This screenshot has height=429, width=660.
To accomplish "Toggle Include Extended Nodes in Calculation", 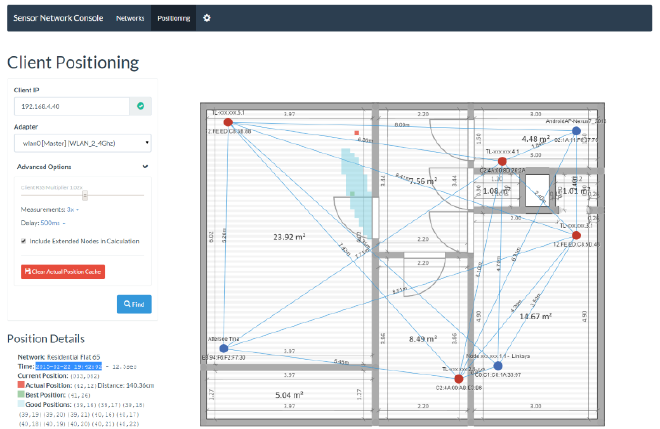I will [24, 241].
